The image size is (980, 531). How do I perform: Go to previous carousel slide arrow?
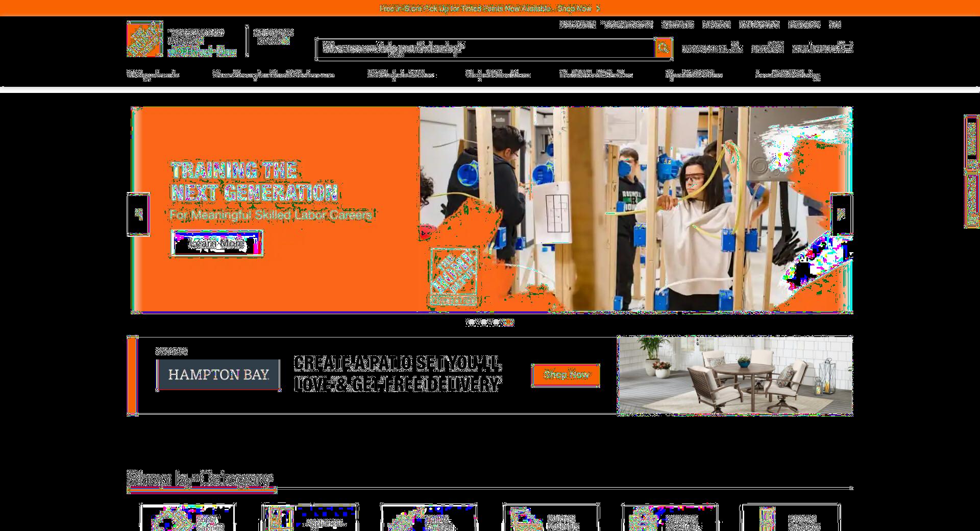(138, 214)
